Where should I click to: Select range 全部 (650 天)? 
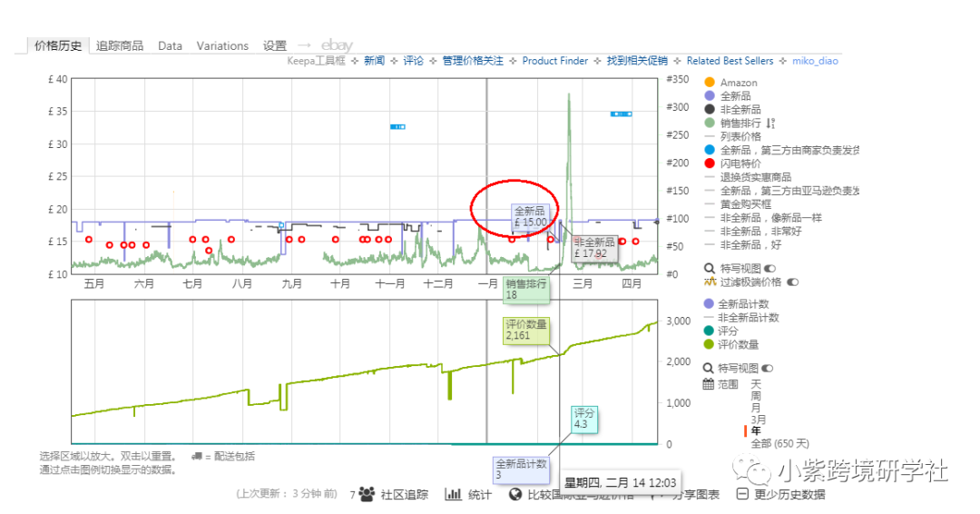click(779, 443)
